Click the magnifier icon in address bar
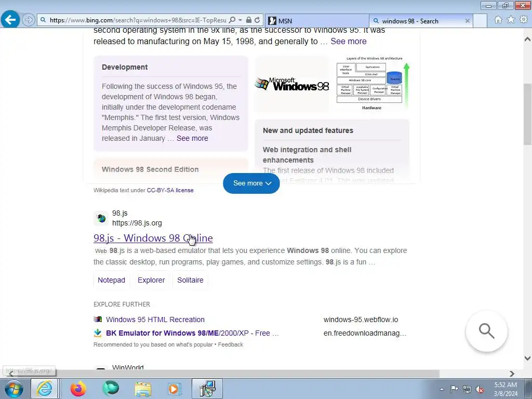 point(232,20)
